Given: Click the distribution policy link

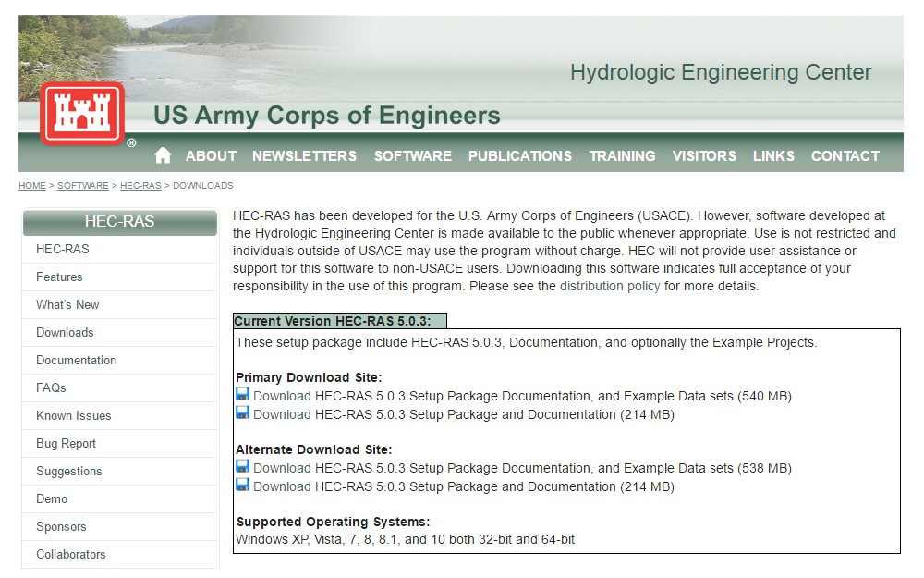Looking at the screenshot, I should click(610, 286).
